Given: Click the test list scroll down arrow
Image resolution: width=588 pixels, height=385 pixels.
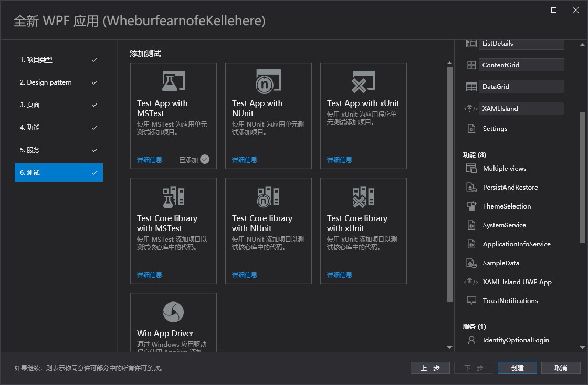Looking at the screenshot, I should coord(449,348).
